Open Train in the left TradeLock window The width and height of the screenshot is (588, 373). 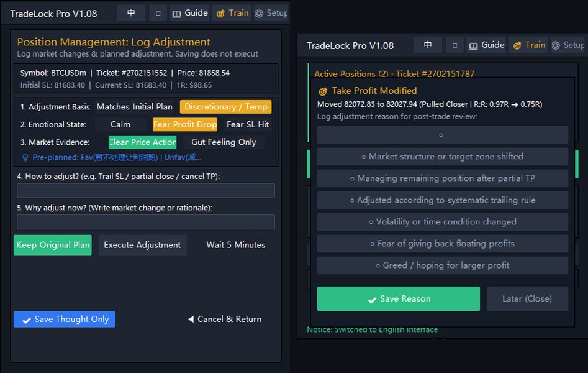(x=232, y=13)
